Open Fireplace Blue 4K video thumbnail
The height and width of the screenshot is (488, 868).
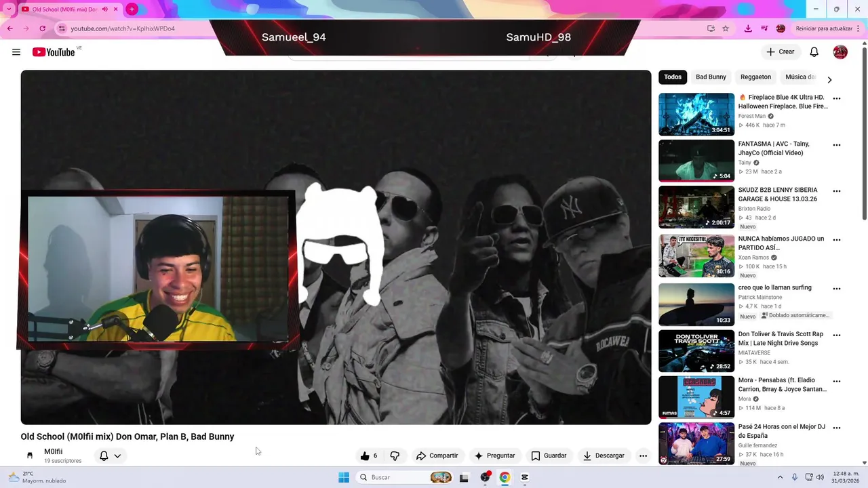696,115
